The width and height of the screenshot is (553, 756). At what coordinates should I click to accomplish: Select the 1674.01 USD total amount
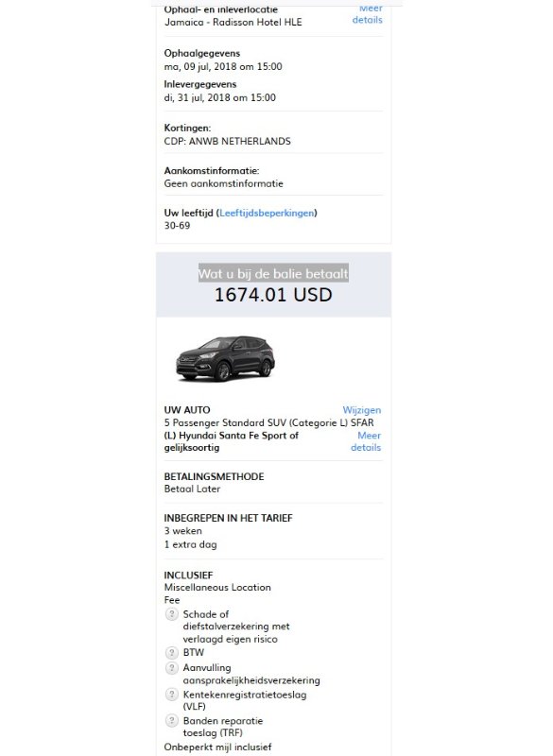click(273, 295)
